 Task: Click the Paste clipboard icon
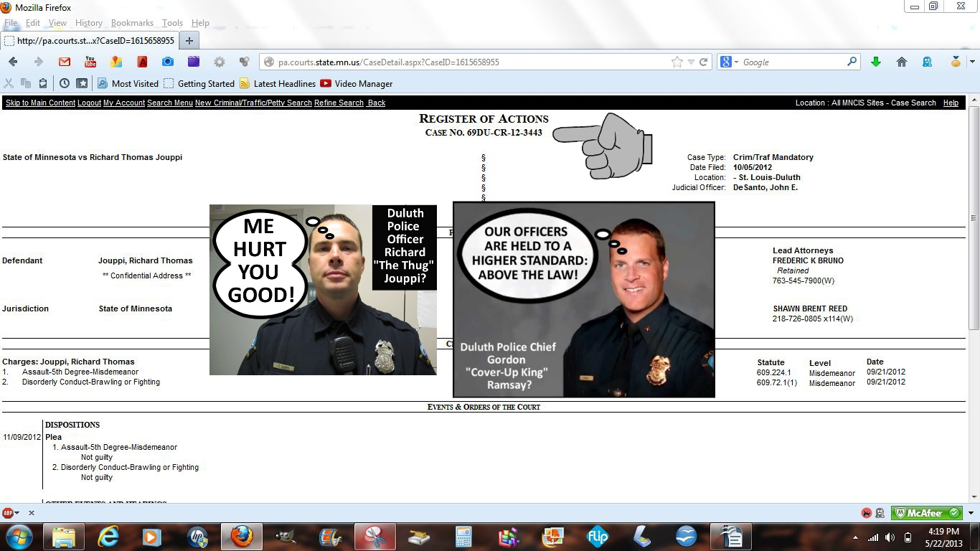coord(43,83)
